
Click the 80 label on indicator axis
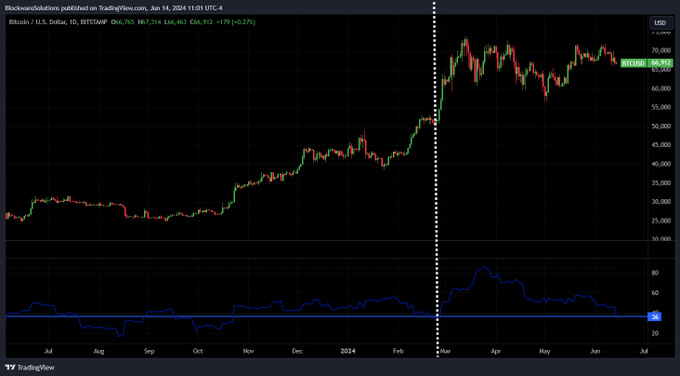coord(655,273)
